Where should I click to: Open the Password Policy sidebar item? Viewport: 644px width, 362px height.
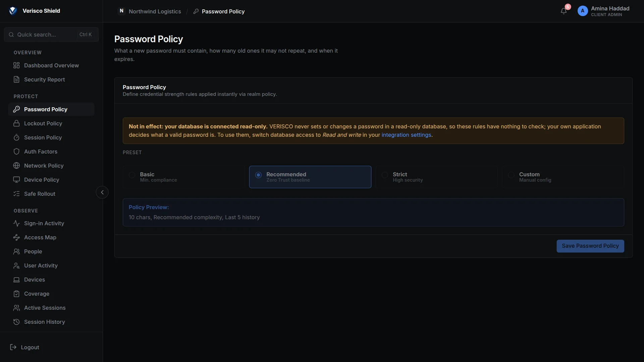[x=51, y=109]
